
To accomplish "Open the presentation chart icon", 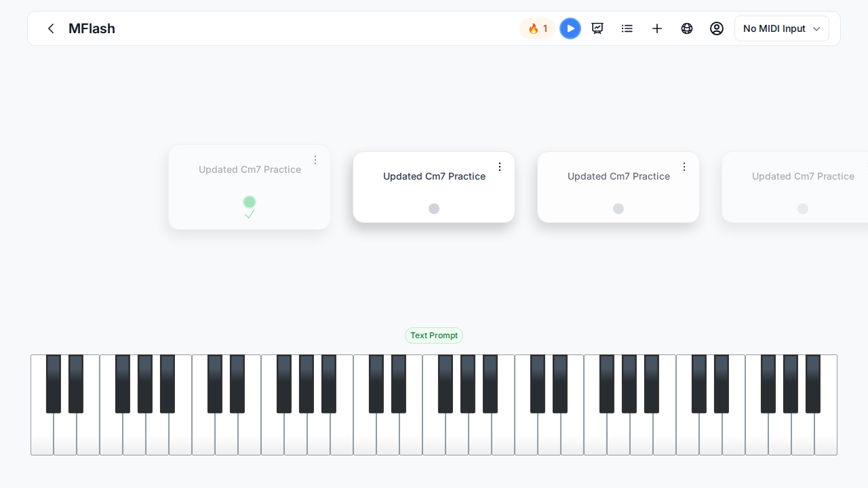I will [597, 28].
